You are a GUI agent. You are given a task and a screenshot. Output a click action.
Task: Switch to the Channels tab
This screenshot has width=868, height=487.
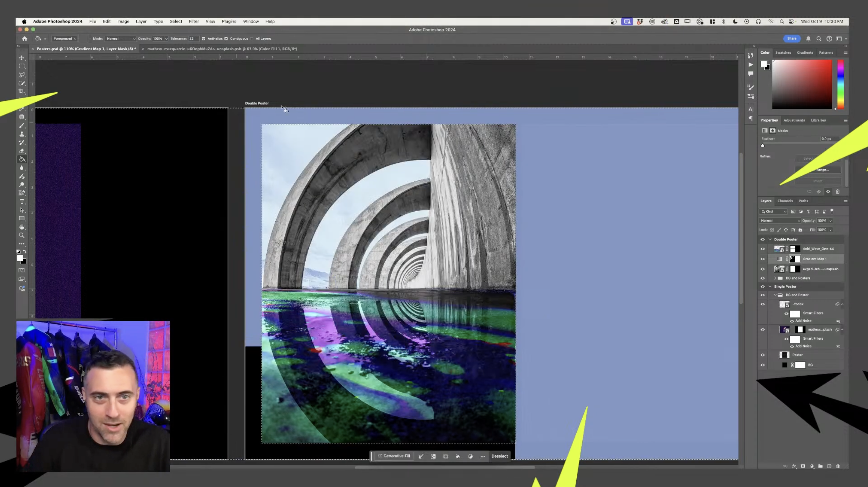pyautogui.click(x=785, y=201)
